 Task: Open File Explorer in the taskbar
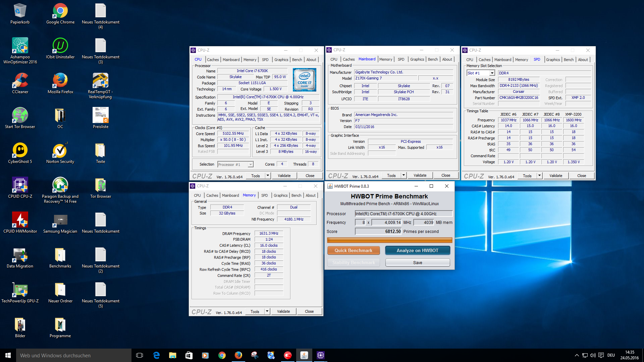point(172,355)
